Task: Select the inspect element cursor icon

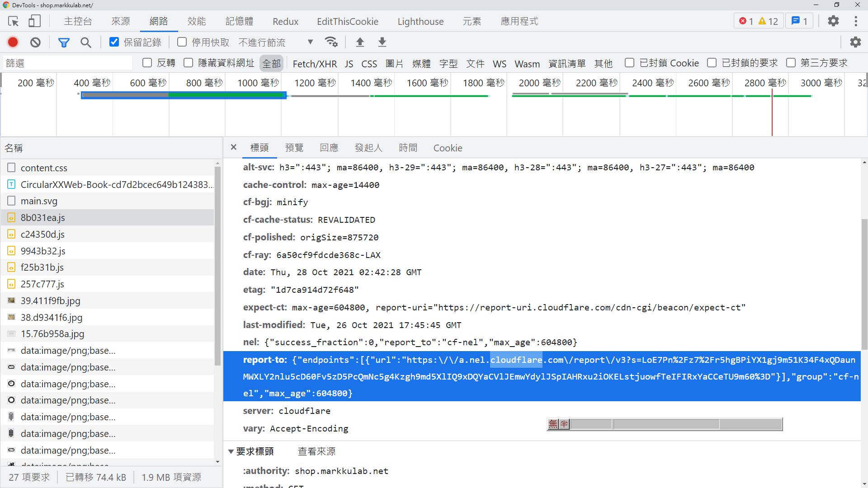Action: 13,21
